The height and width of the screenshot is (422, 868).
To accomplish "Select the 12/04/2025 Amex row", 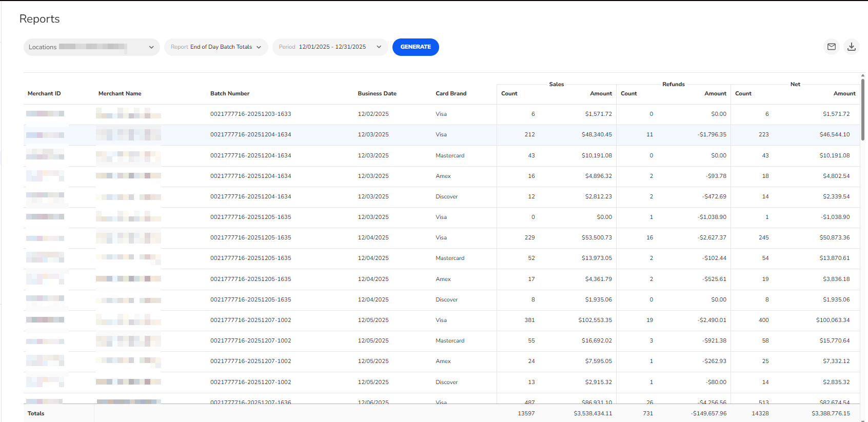I will pyautogui.click(x=443, y=279).
